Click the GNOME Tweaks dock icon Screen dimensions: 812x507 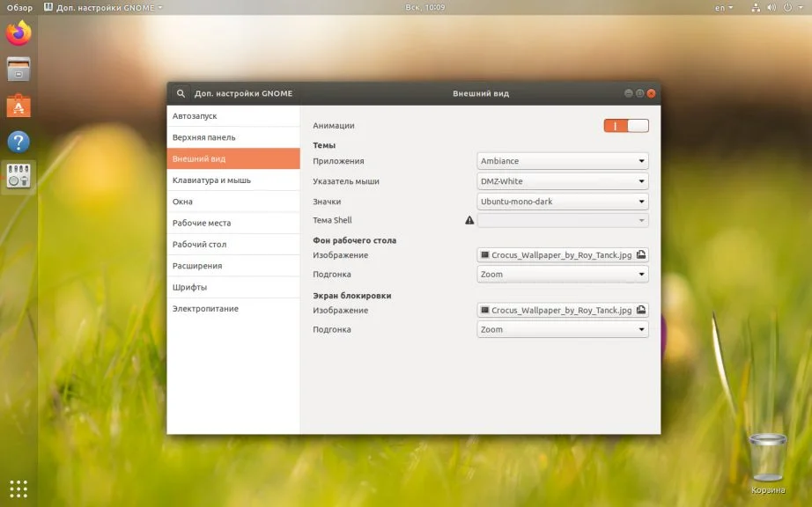point(18,176)
